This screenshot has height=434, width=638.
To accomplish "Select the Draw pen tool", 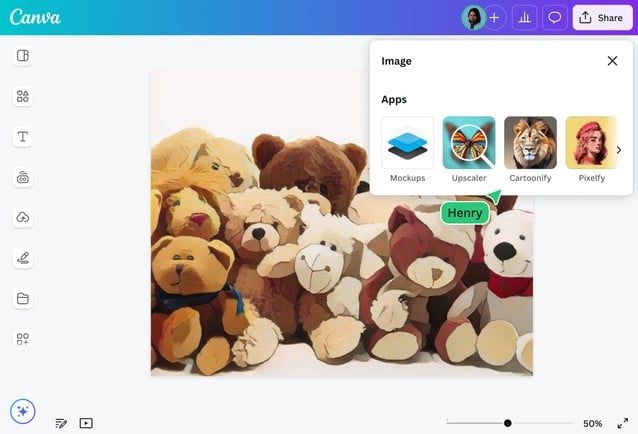I will pyautogui.click(x=23, y=258).
